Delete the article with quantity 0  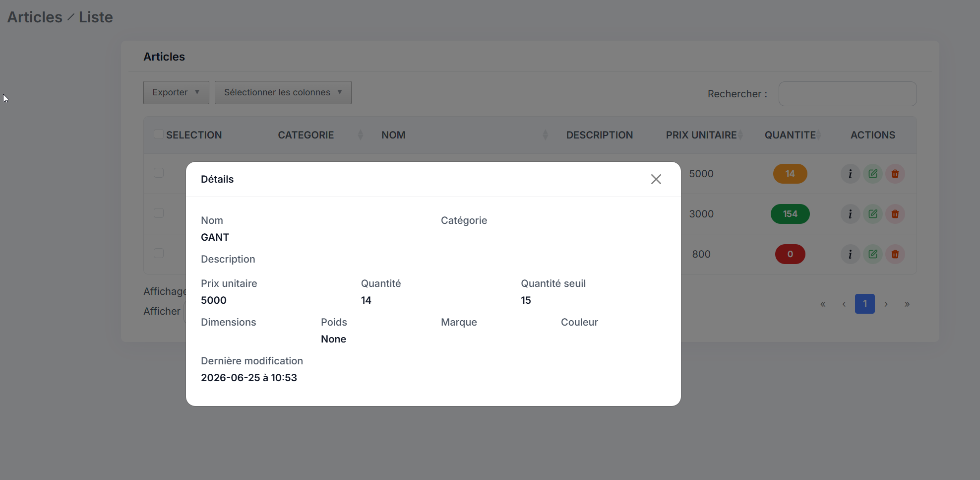click(x=895, y=254)
